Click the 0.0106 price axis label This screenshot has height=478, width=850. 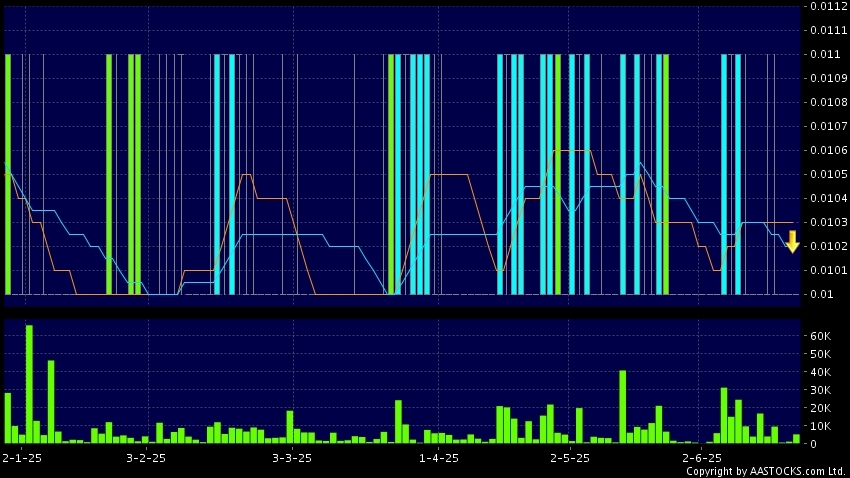point(829,150)
